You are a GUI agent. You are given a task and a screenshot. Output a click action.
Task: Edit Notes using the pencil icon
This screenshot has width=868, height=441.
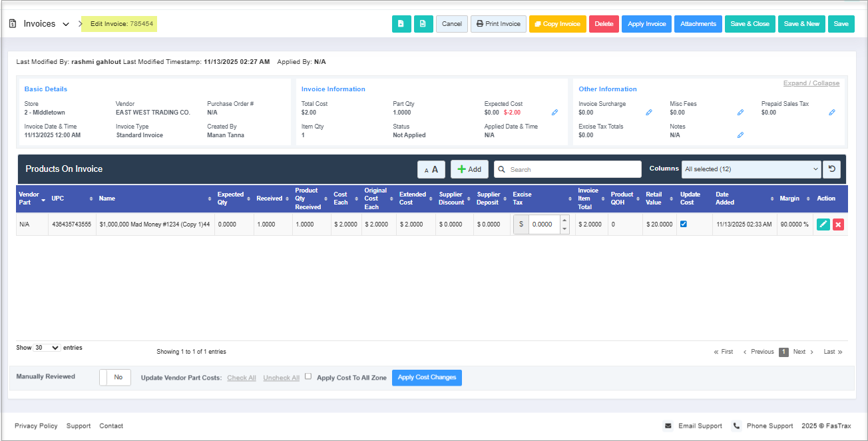tap(740, 135)
